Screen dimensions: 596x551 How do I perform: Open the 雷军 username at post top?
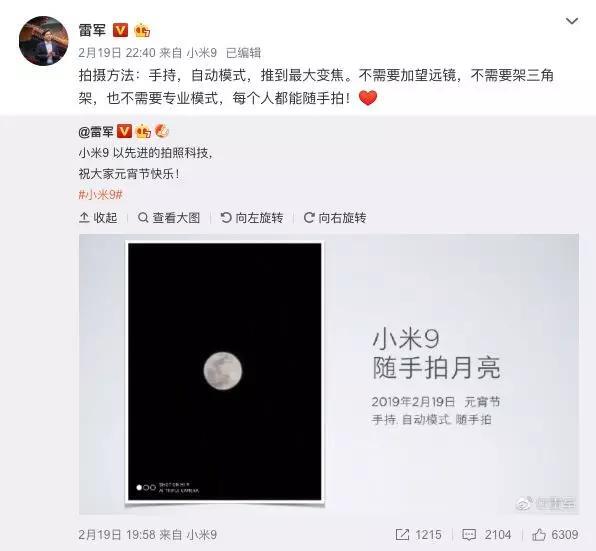click(92, 30)
